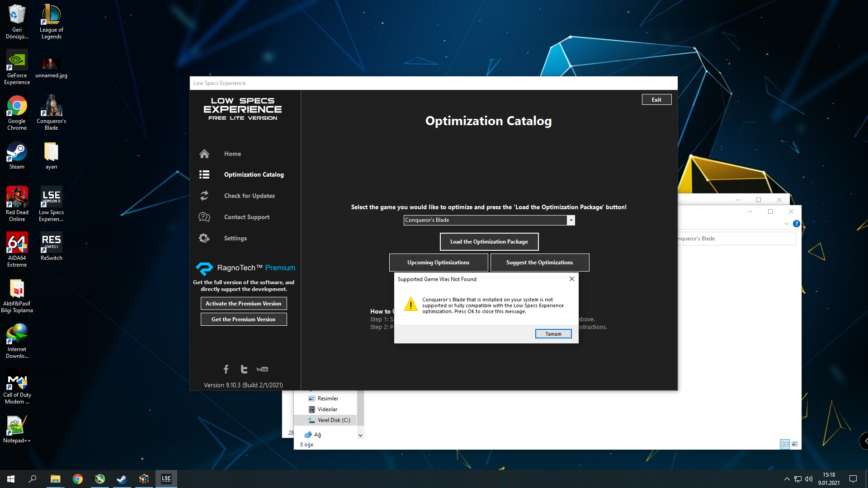Click Load the Optimization Package button
868x488 pixels.
tap(489, 242)
